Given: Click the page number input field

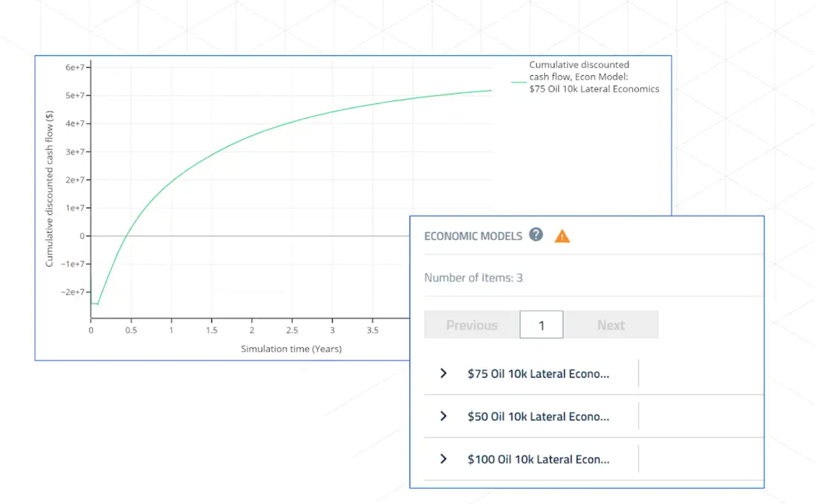Looking at the screenshot, I should point(541,325).
